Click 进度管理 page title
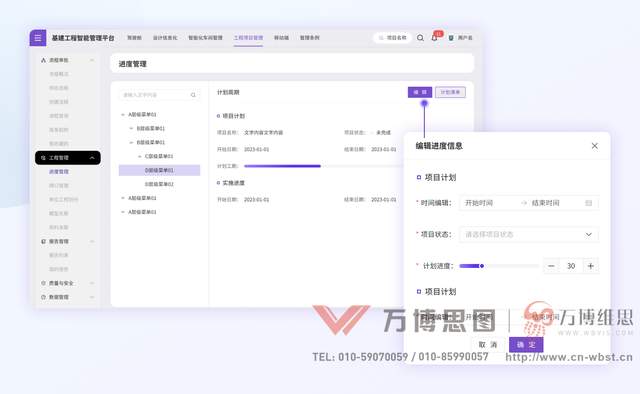This screenshot has height=394, width=640. (x=133, y=64)
